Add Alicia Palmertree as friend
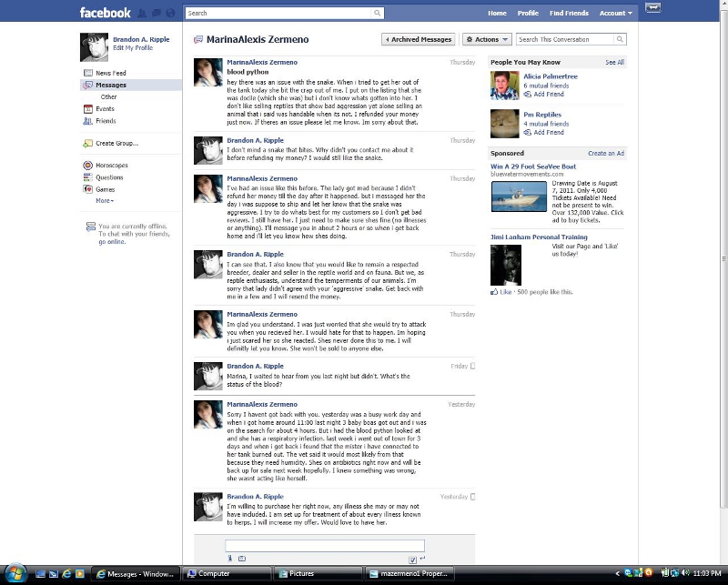Image resolution: width=728 pixels, height=585 pixels. 543,95
